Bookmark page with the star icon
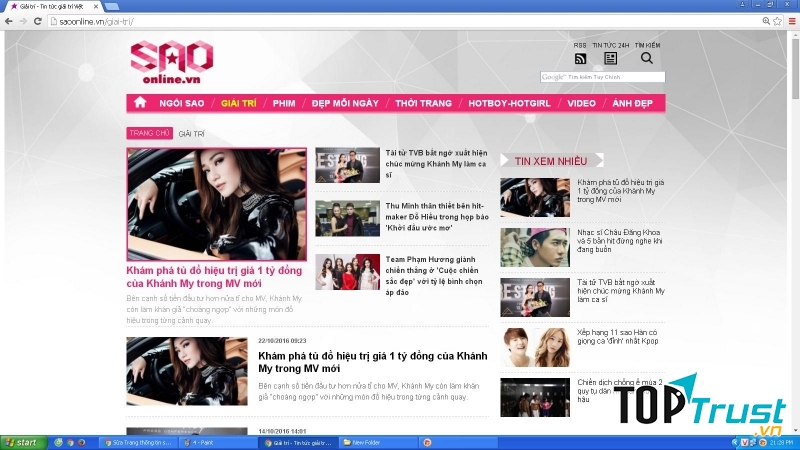Viewport: 800px width, 450px height. pos(777,21)
